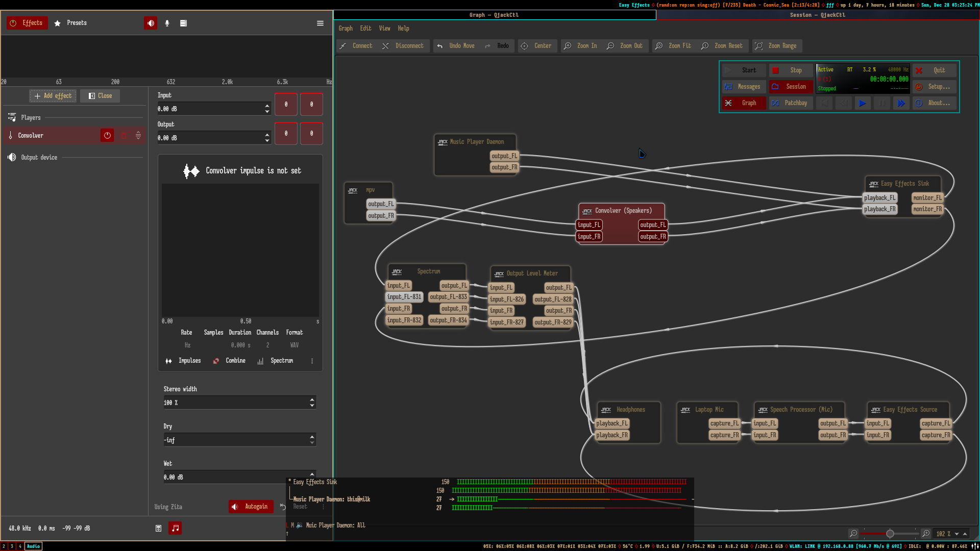This screenshot has width=980, height=551.
Task: Click the transport Play button in QjackCtl
Action: pos(862,103)
